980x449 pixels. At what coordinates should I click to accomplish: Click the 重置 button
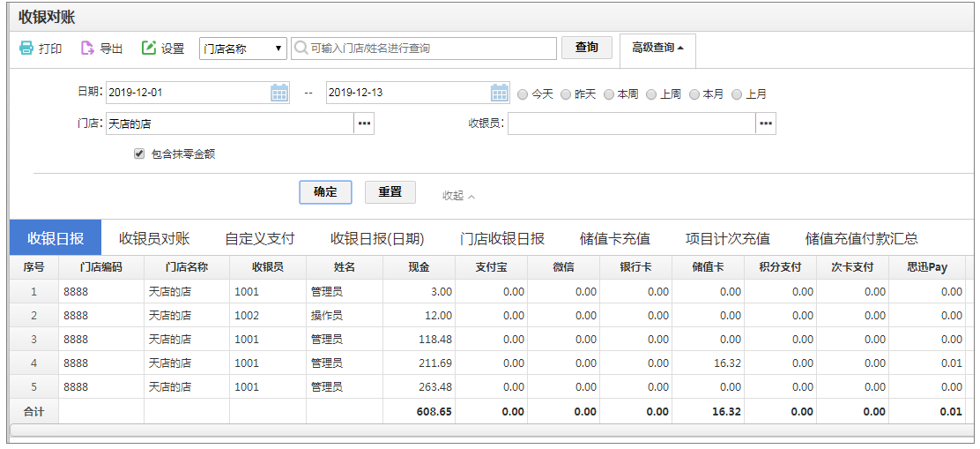[390, 192]
